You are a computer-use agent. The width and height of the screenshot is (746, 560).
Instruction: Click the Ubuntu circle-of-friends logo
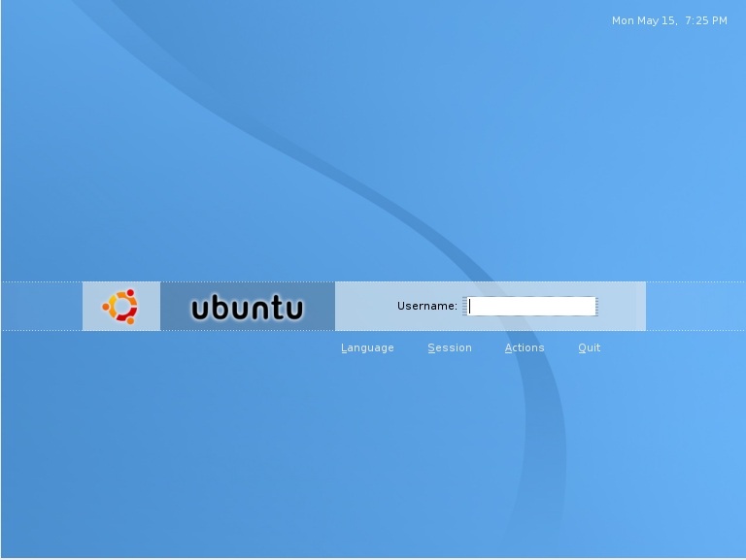pos(120,307)
